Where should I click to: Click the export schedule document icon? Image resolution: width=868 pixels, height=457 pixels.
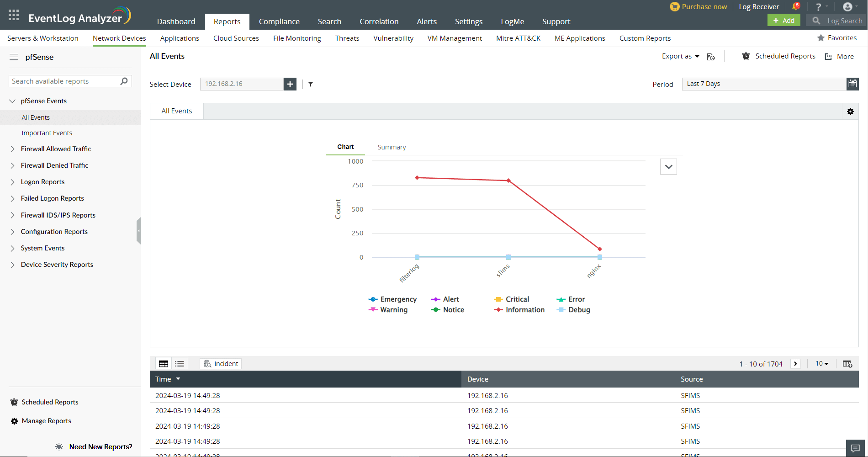tap(711, 57)
